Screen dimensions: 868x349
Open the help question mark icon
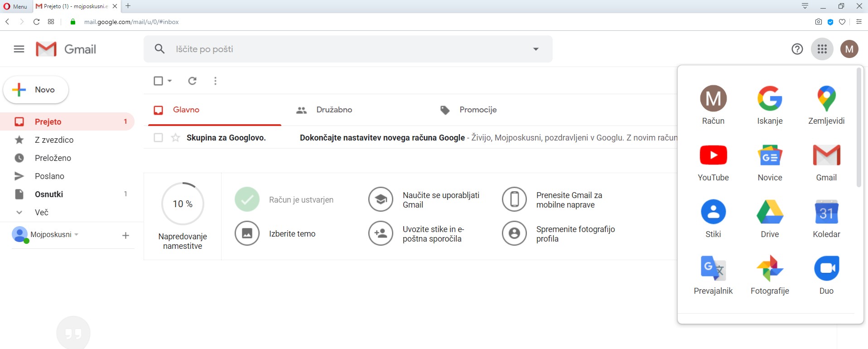797,49
